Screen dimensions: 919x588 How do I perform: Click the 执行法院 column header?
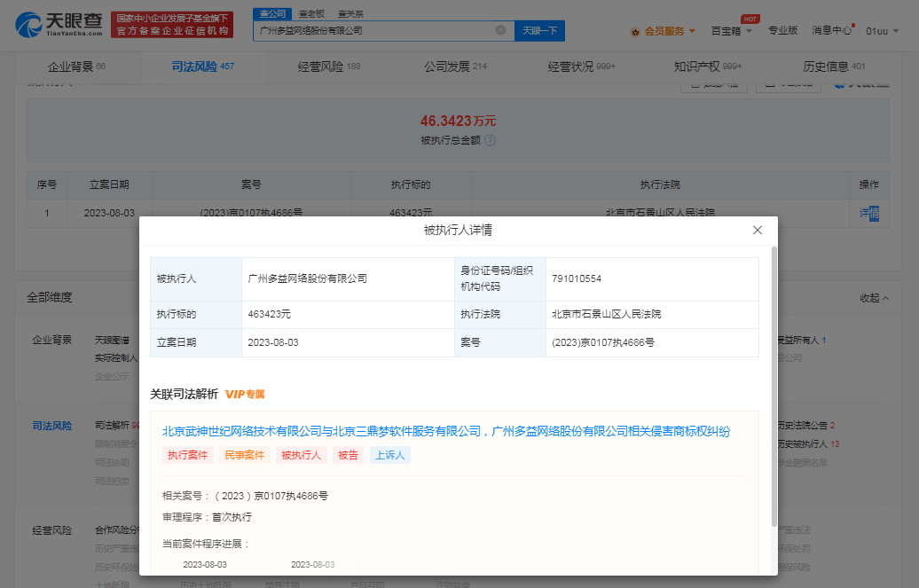[660, 184]
